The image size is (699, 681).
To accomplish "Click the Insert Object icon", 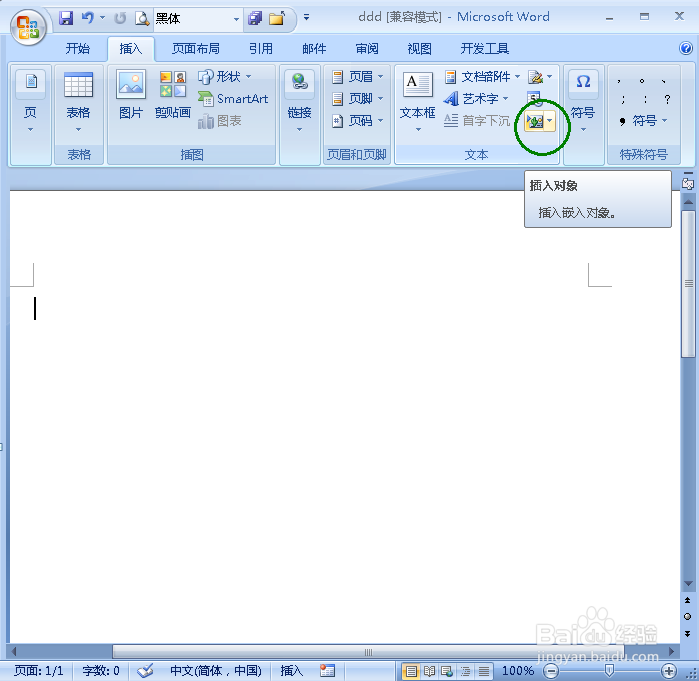I will 535,121.
